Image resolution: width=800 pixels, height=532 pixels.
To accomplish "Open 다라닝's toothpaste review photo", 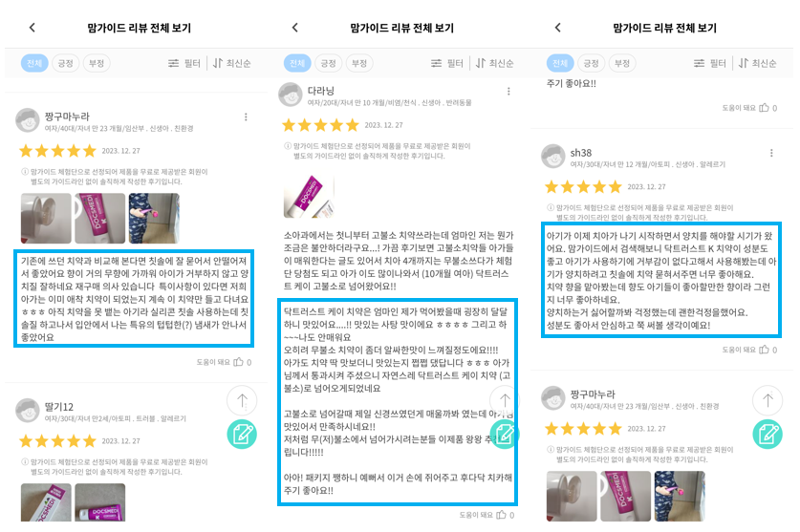I will click(x=309, y=197).
